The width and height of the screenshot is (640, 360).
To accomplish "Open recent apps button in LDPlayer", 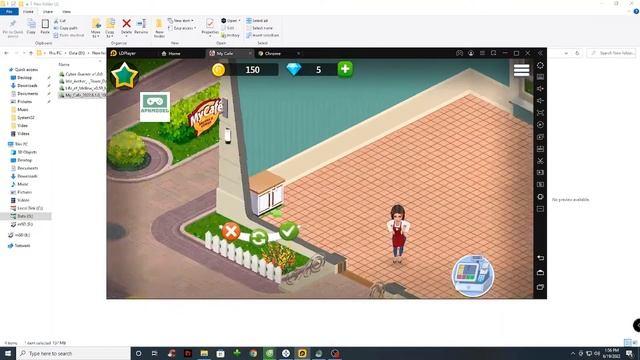I will [540, 287].
